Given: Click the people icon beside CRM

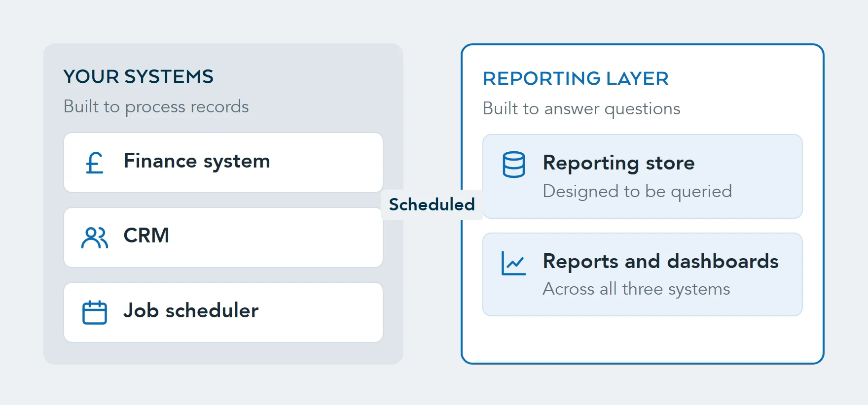Looking at the screenshot, I should coord(95,237).
